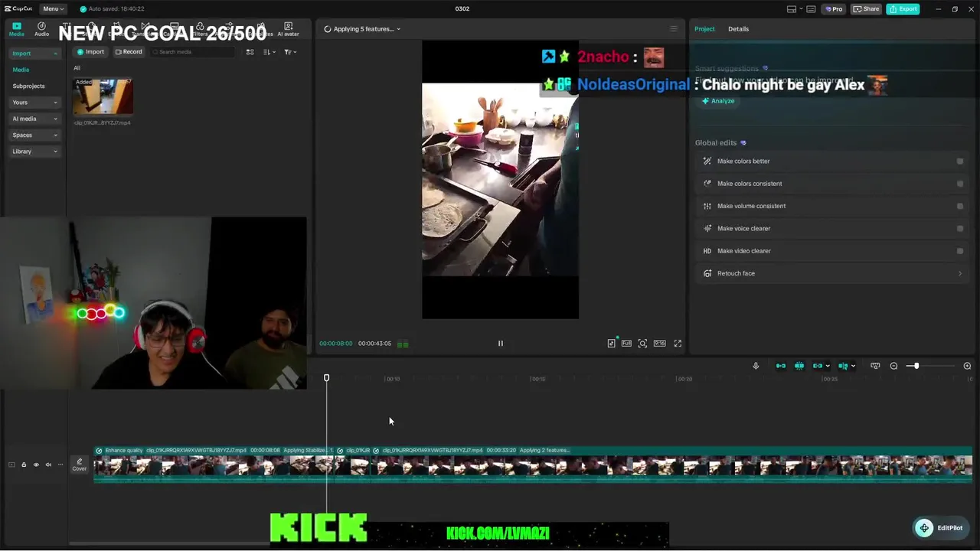This screenshot has height=551, width=980.
Task: Open the Media tab icon
Action: [16, 29]
